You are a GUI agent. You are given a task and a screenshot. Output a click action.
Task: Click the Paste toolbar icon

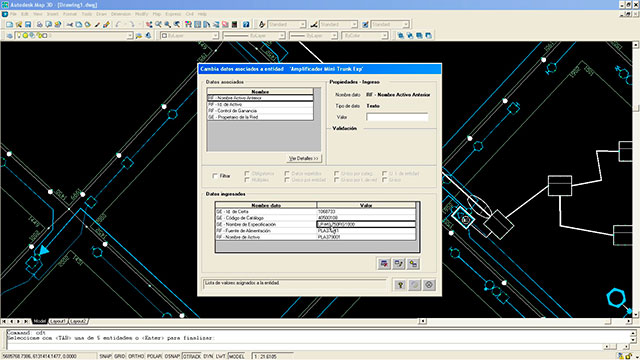pyautogui.click(x=87, y=24)
